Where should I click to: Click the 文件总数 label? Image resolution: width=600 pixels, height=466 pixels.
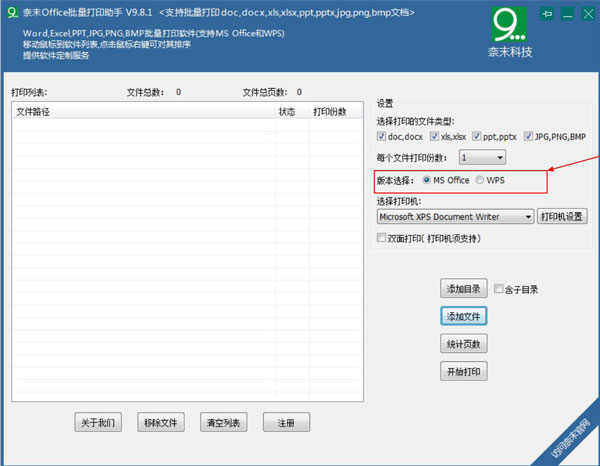(x=145, y=92)
